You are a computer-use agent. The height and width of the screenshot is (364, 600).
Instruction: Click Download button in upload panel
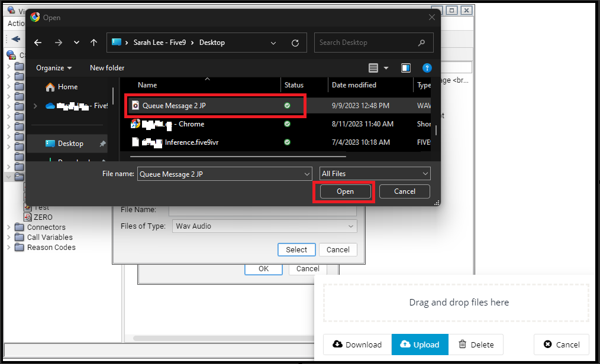(x=357, y=344)
